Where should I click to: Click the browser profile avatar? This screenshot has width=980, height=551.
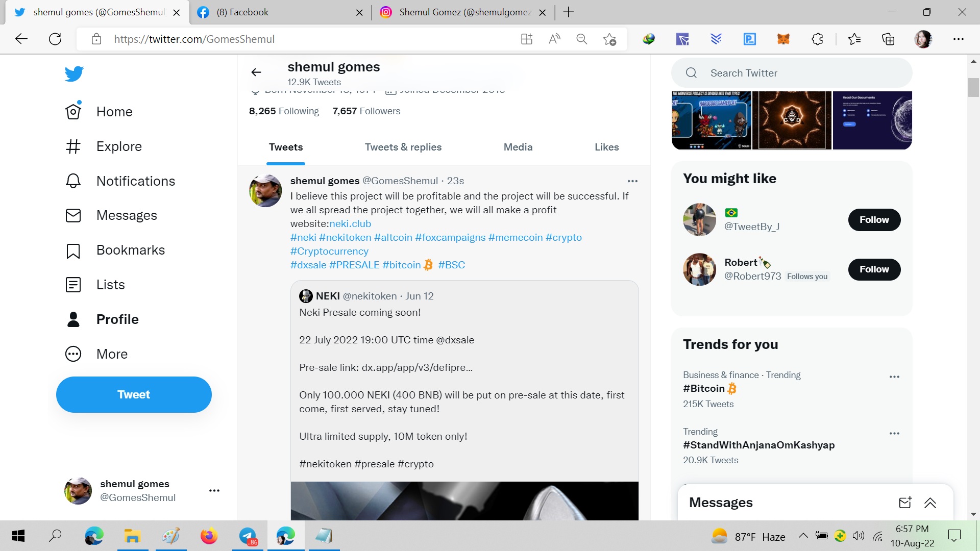pyautogui.click(x=923, y=39)
